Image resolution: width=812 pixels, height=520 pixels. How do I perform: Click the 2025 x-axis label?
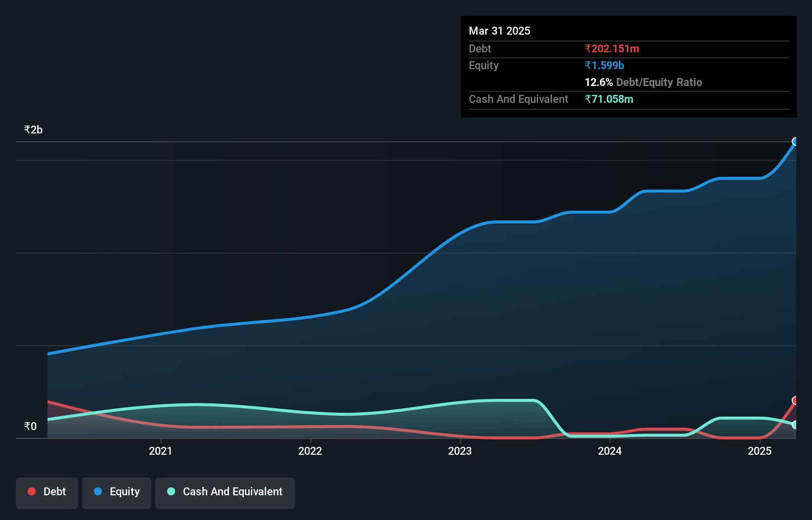760,451
